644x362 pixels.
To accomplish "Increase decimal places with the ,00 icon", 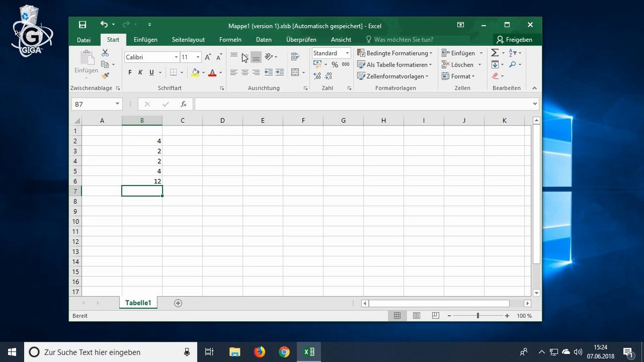I will 316,76.
